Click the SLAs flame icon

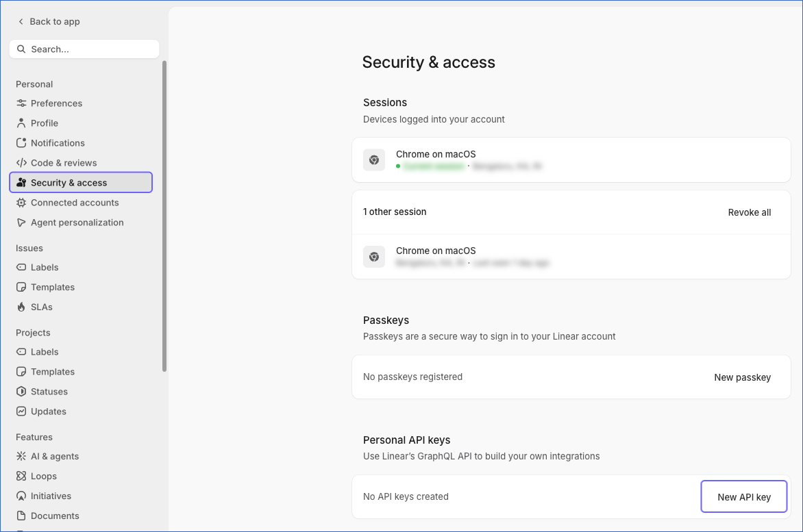tap(21, 307)
